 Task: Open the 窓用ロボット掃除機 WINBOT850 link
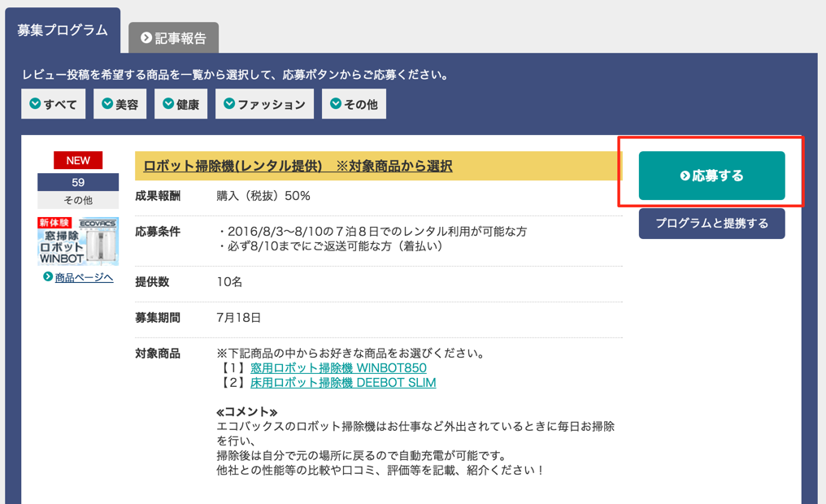(x=338, y=368)
